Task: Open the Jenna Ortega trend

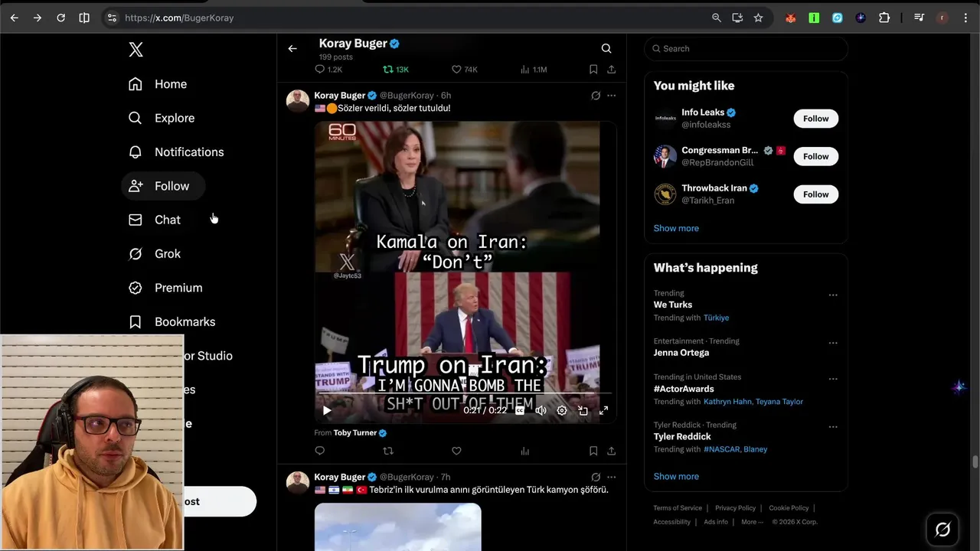Action: coord(681,353)
